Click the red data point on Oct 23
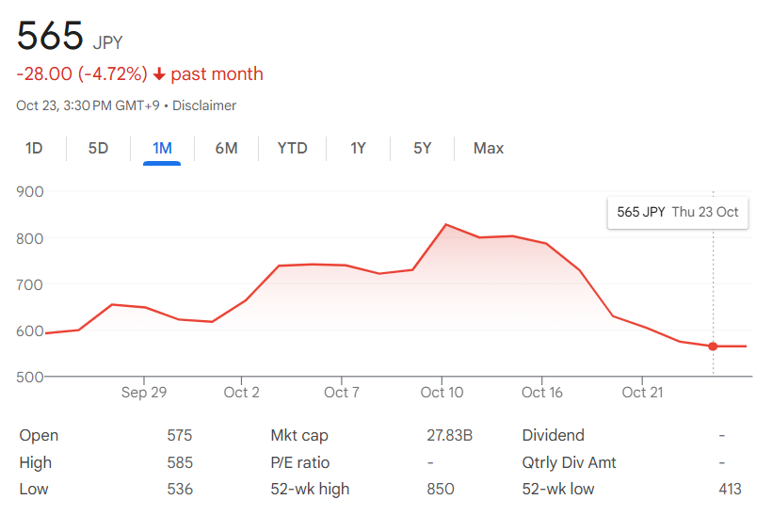Viewport: 772px width, 532px height. tap(713, 347)
